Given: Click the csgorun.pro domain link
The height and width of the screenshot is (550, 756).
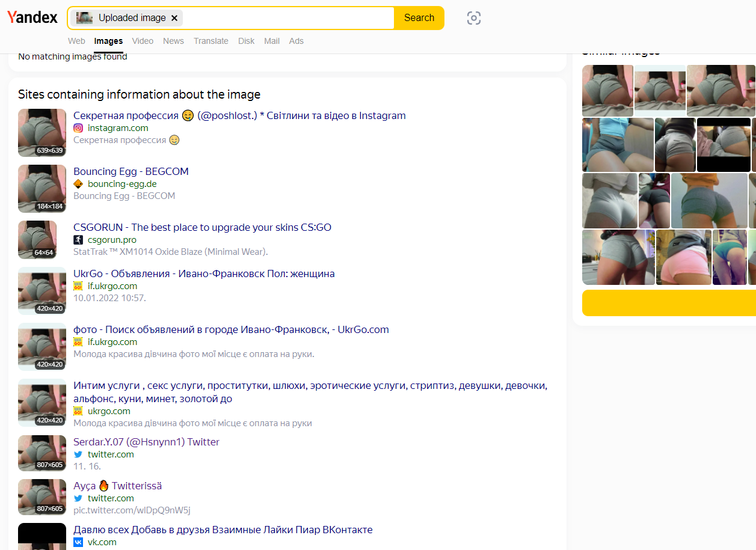Looking at the screenshot, I should (x=112, y=240).
